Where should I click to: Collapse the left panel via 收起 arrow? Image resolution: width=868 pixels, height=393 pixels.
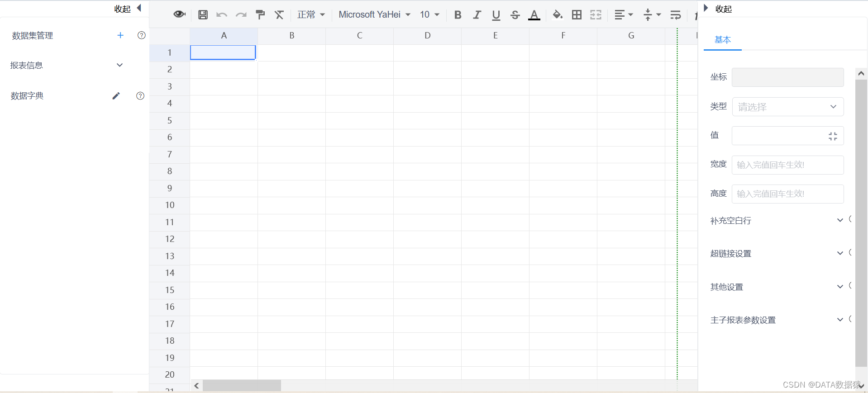[139, 8]
